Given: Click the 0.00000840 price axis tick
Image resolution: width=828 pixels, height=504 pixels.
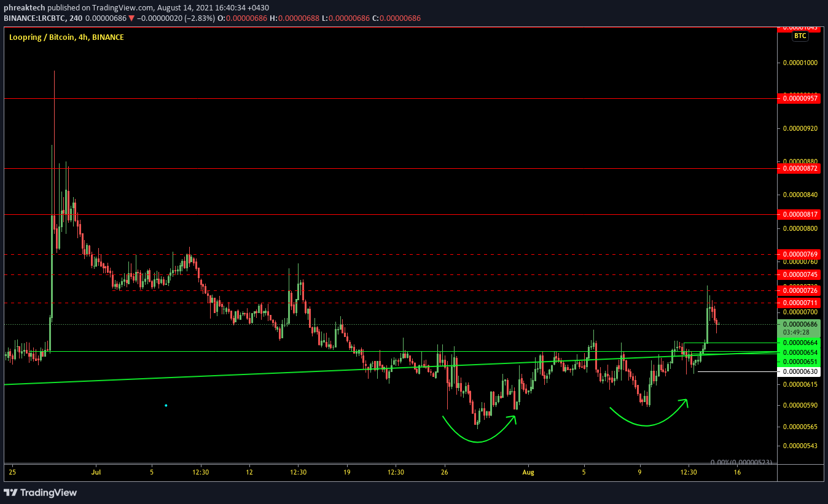Looking at the screenshot, I should 801,195.
